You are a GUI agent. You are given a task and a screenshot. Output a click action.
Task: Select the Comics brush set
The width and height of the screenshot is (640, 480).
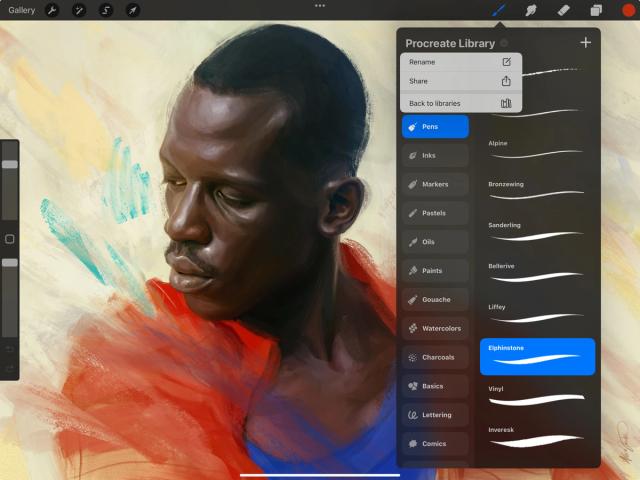point(435,444)
